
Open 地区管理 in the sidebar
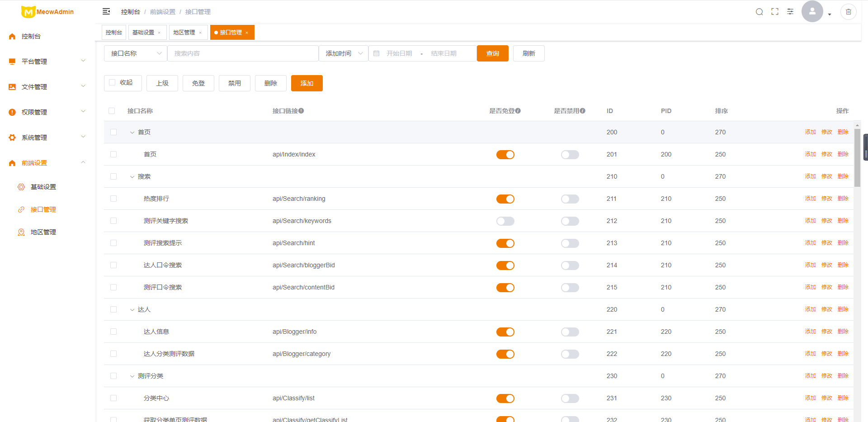tap(43, 232)
